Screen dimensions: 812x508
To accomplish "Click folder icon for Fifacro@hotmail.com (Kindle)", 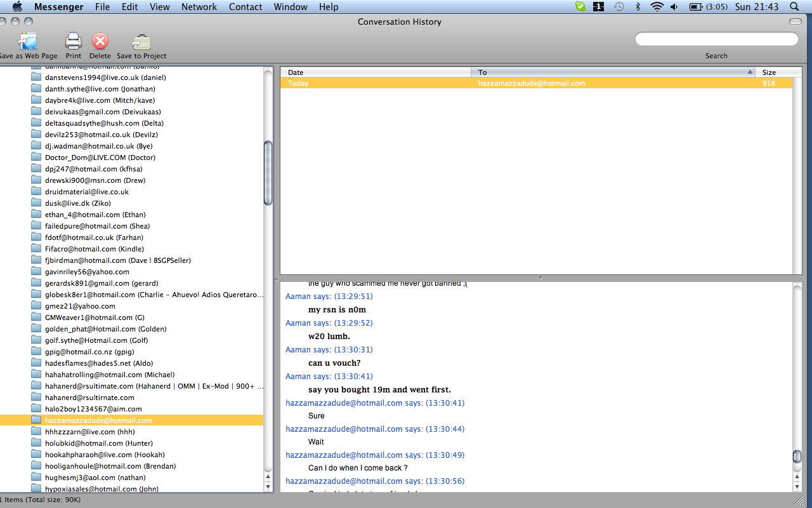I will (36, 249).
